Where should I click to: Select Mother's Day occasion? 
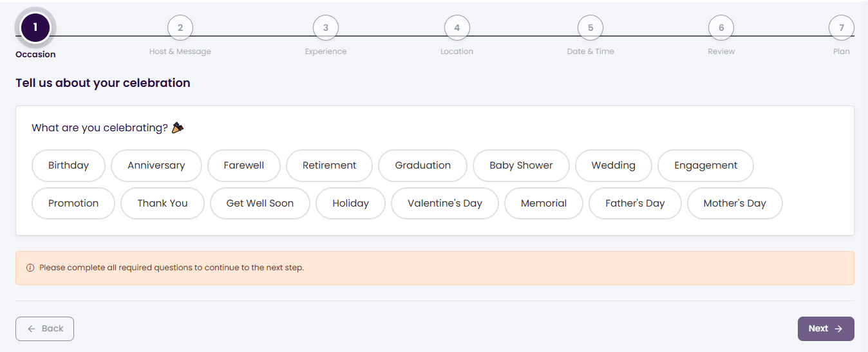(735, 203)
